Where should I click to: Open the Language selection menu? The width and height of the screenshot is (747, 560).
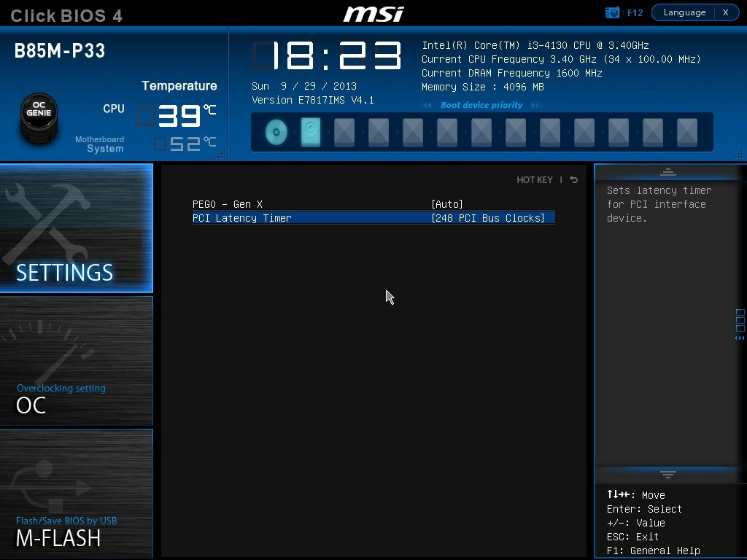click(684, 12)
